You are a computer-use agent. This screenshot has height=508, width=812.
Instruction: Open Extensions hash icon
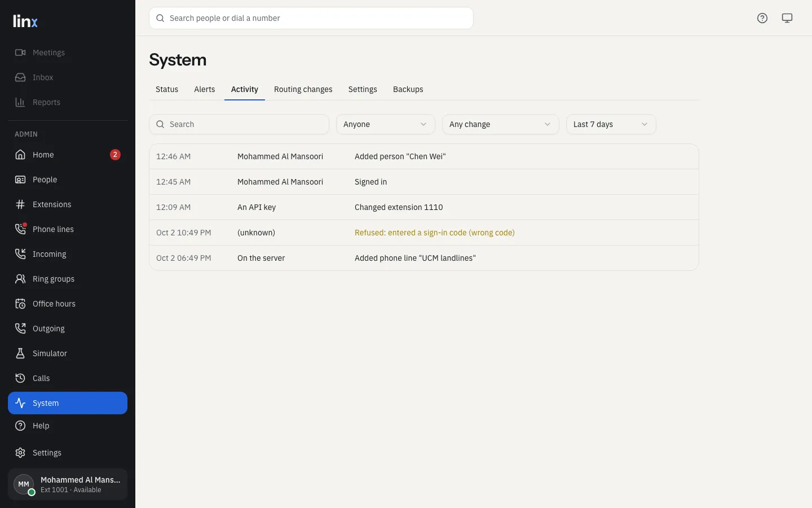(20, 204)
